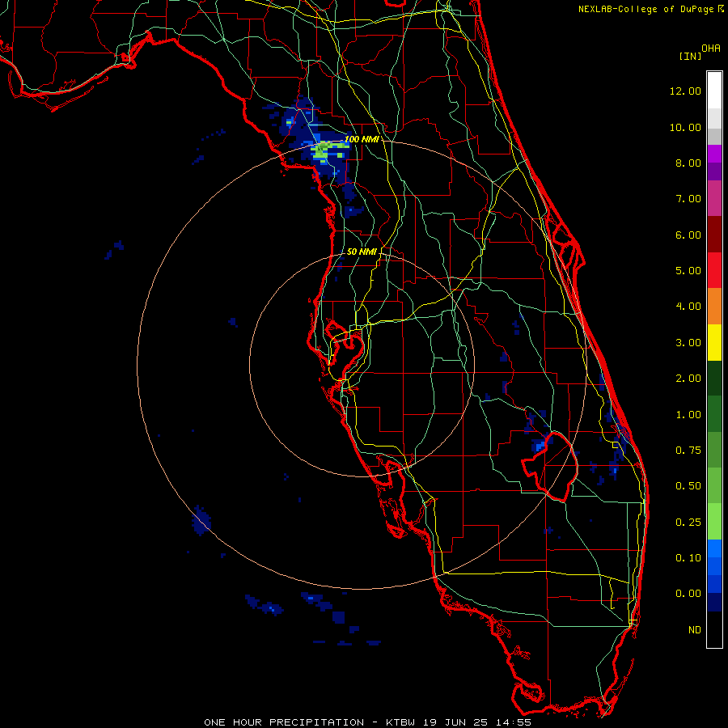Select the 0.50 inch light green swatch
The height and width of the screenshot is (728, 728).
[714, 485]
